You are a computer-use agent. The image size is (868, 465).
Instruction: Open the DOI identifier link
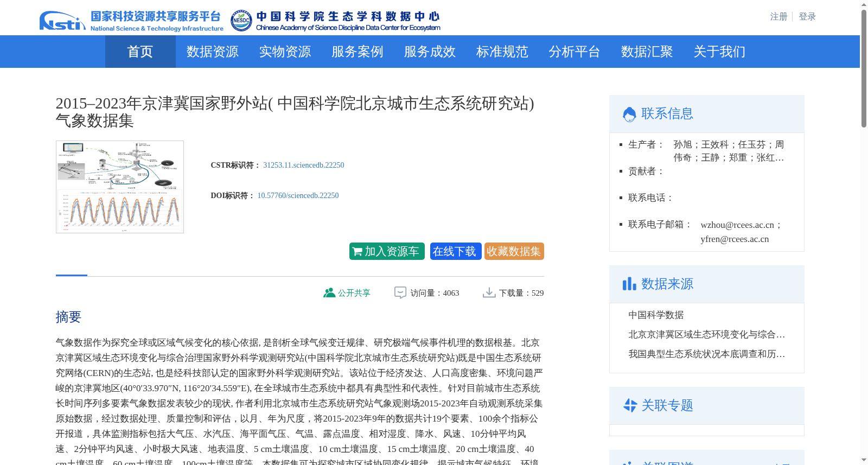tap(298, 195)
